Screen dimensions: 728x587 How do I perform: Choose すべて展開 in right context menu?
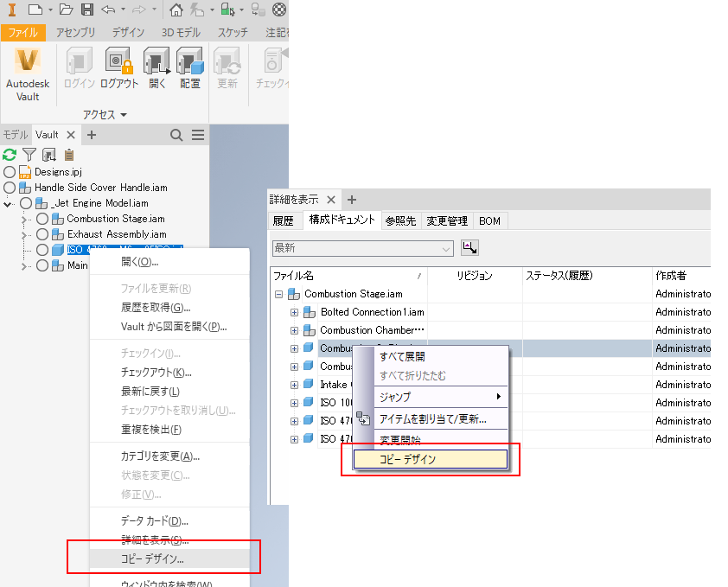(x=441, y=357)
